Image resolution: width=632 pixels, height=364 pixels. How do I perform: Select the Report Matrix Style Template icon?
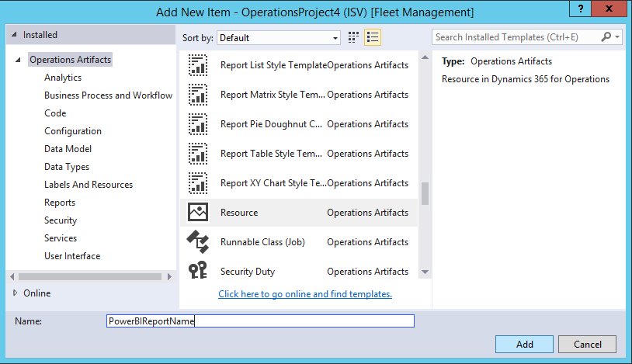point(198,95)
